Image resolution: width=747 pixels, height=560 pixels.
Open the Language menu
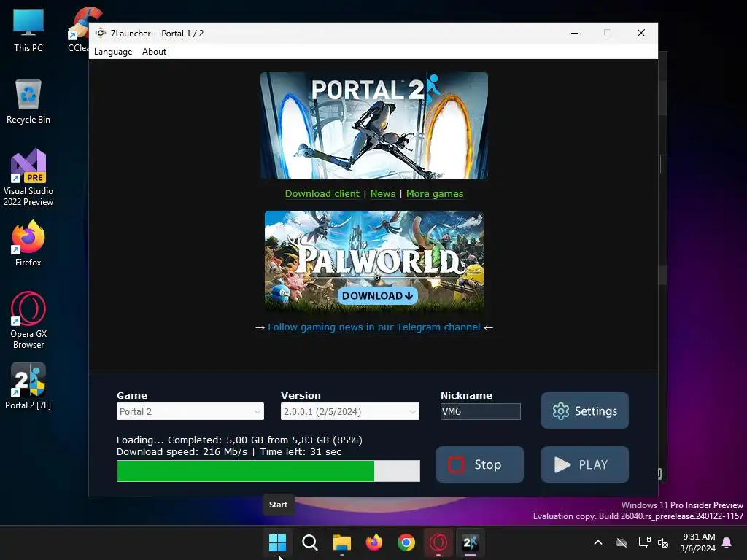[113, 52]
